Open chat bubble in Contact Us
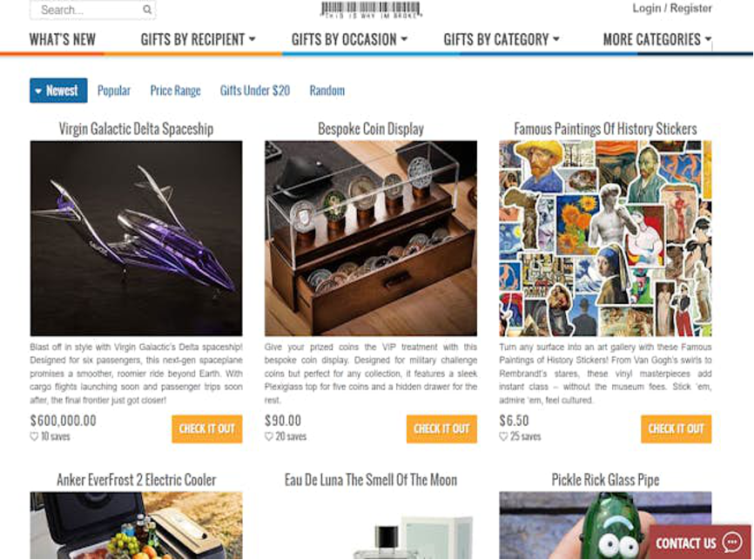 (x=732, y=543)
